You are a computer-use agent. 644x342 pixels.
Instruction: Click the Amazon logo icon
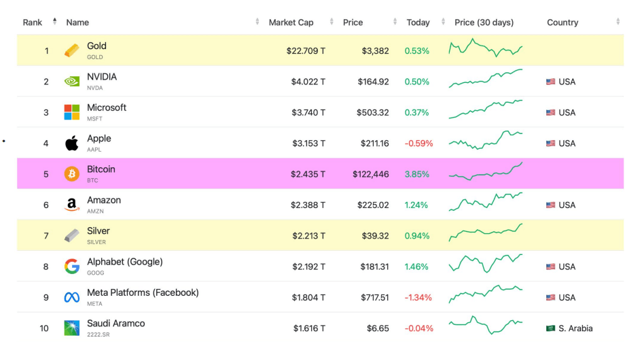point(71,205)
